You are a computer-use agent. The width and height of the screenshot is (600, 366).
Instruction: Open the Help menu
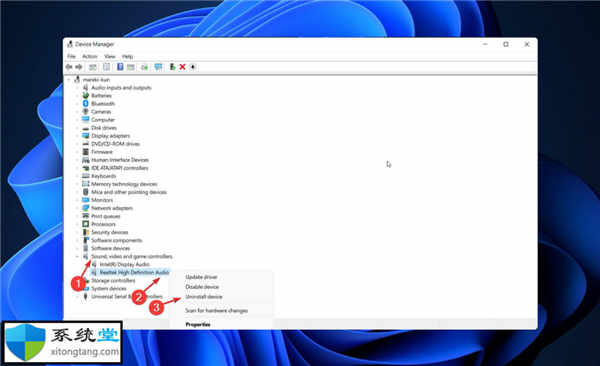pyautogui.click(x=127, y=56)
